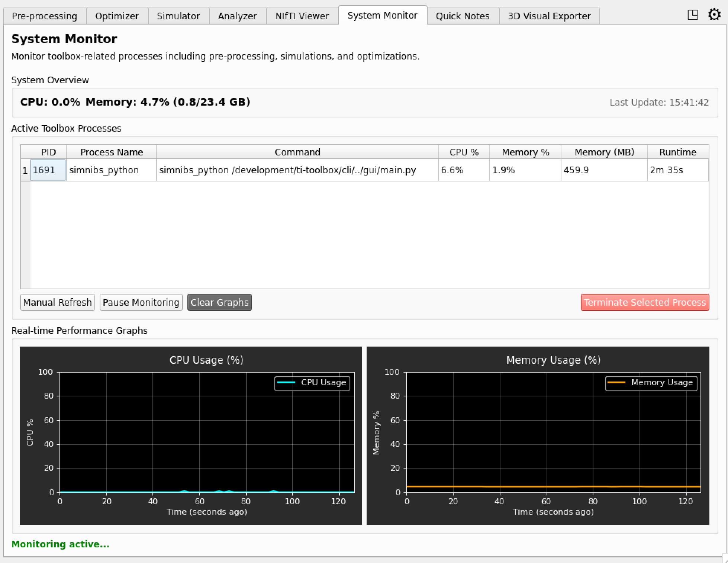The image size is (728, 563).
Task: Toggle the Memory Usage legend entry
Action: [x=651, y=383]
